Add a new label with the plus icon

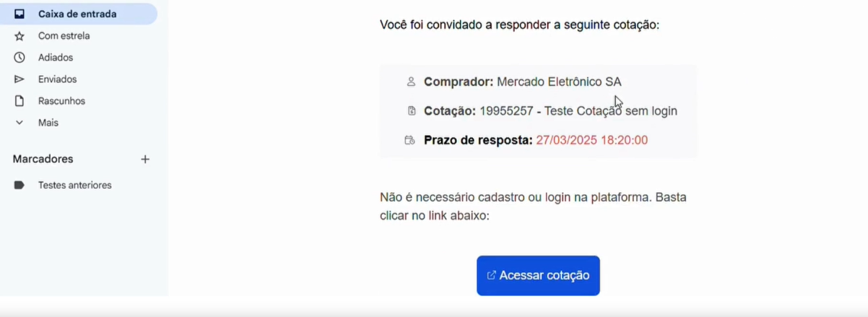[x=145, y=159]
